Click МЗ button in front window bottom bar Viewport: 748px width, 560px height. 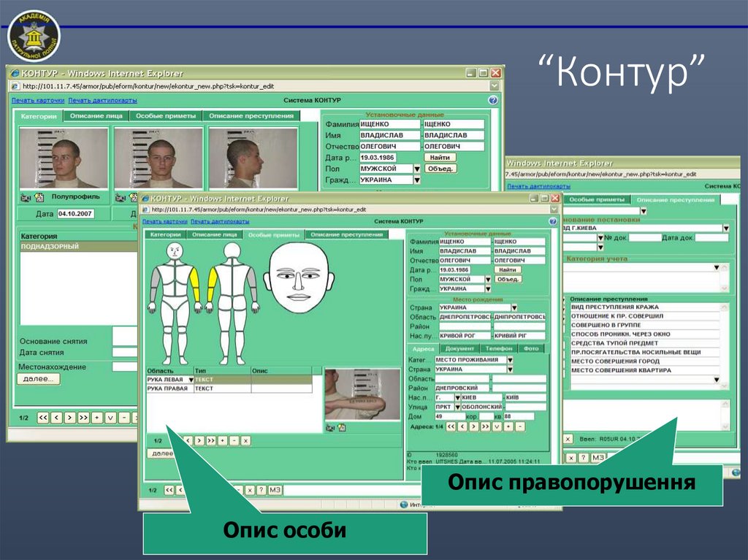[275, 490]
